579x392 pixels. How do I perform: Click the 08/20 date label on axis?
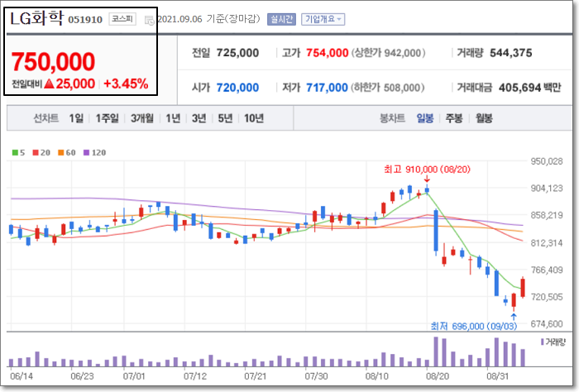pos(438,376)
